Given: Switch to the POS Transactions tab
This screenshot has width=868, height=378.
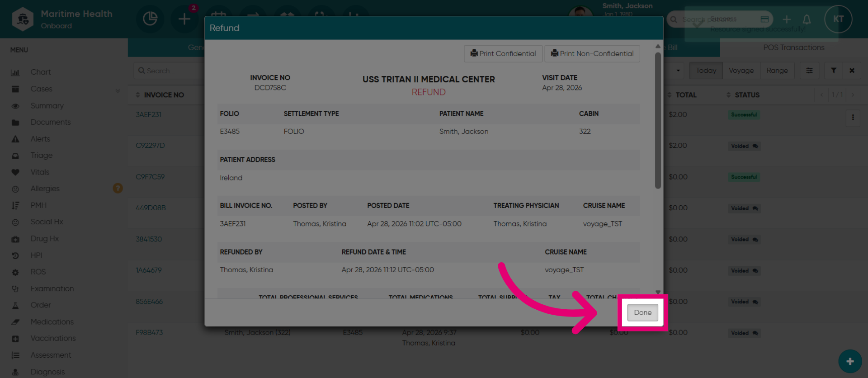Looking at the screenshot, I should pyautogui.click(x=793, y=47).
